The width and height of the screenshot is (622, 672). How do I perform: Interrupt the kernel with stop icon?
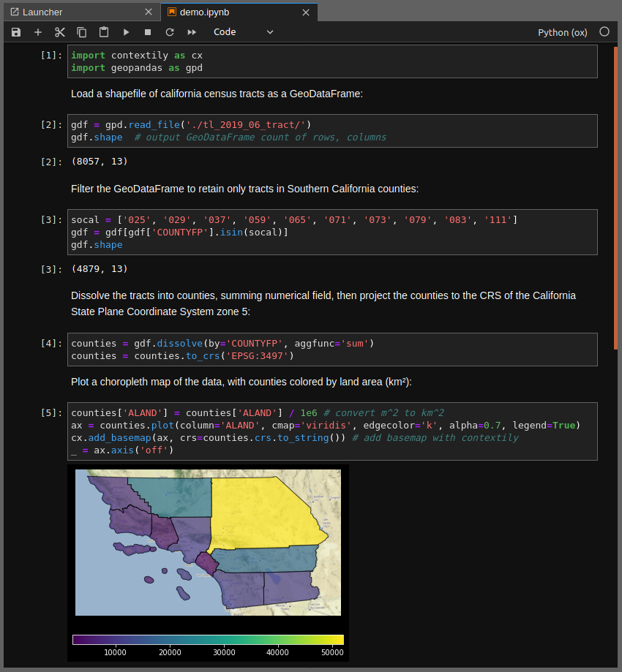(x=148, y=32)
